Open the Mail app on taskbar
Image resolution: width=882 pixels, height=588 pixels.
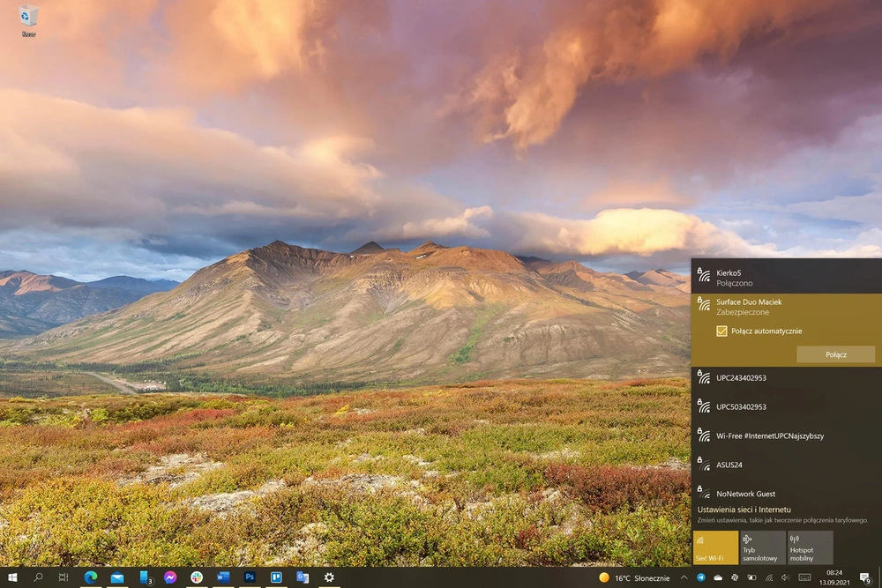pyautogui.click(x=117, y=577)
